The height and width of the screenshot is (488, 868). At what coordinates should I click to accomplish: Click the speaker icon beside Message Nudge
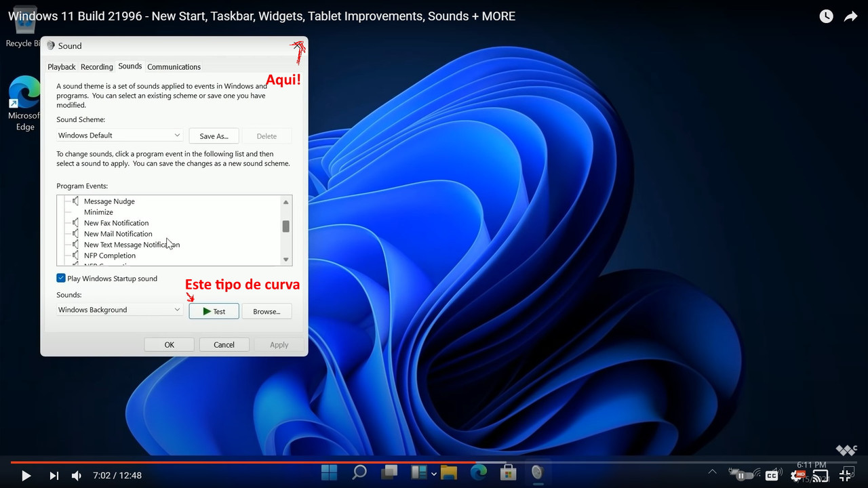76,201
